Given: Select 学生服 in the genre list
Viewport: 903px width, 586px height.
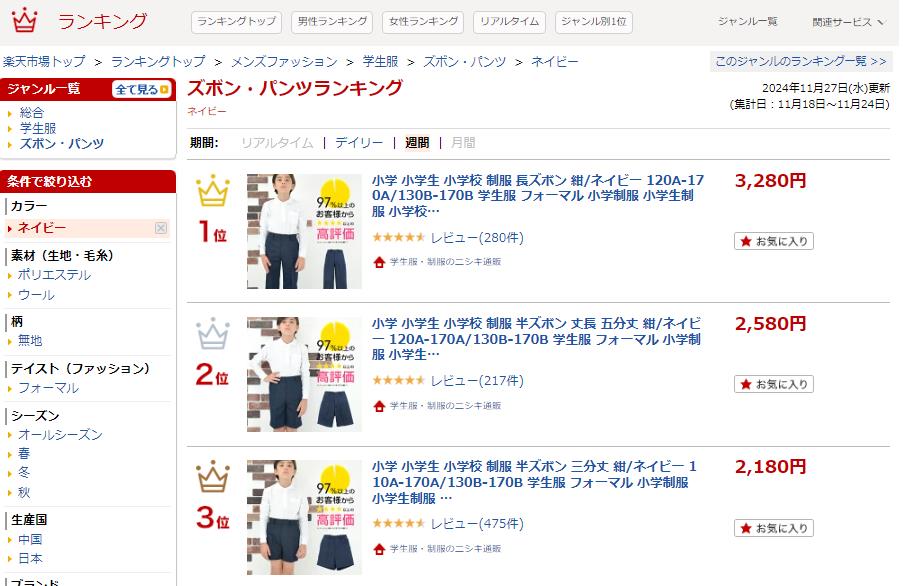Looking at the screenshot, I should pos(38,128).
